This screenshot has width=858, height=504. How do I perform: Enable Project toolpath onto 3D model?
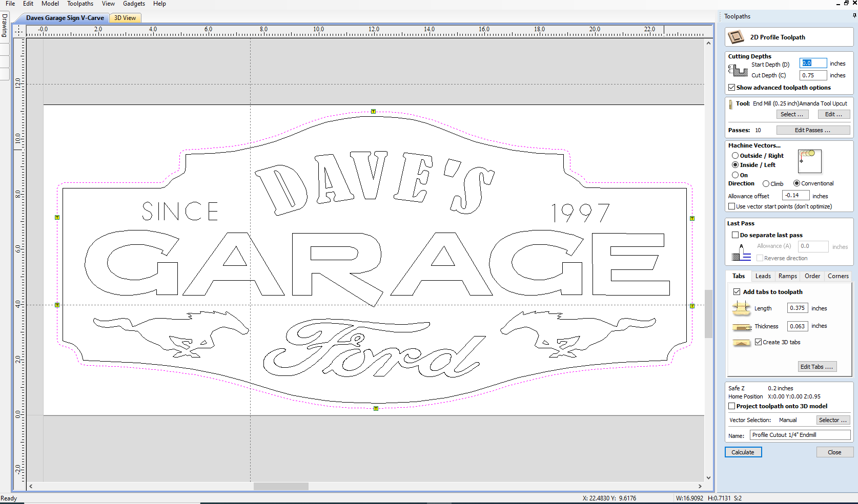[732, 406]
